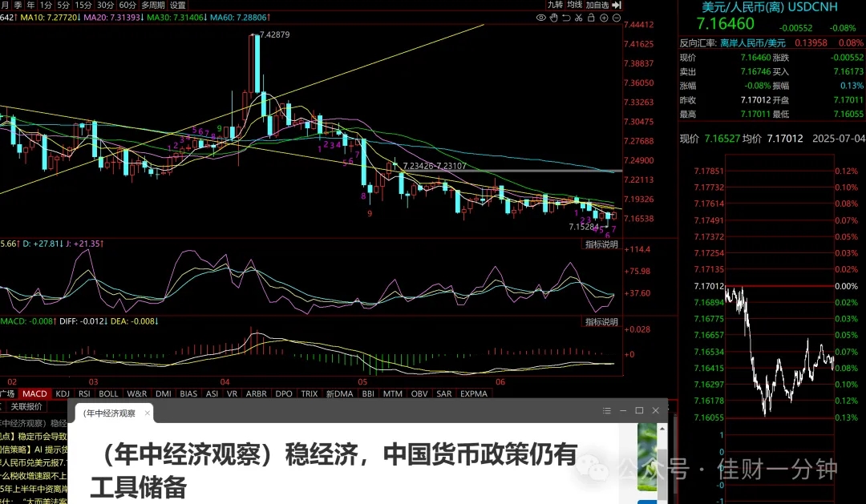Click the green thumbnail in news window
This screenshot has width=866, height=504.
(x=646, y=457)
